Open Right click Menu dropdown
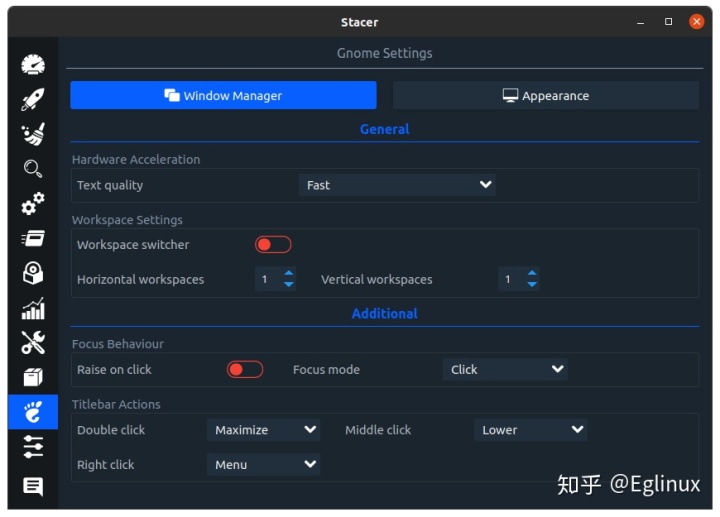The image size is (720, 517). 263,465
